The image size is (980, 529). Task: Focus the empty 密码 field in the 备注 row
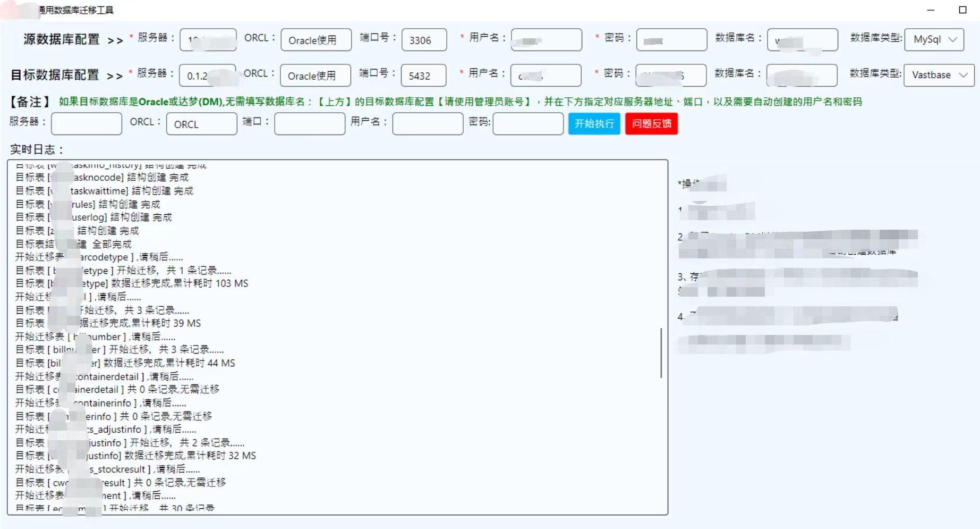528,124
